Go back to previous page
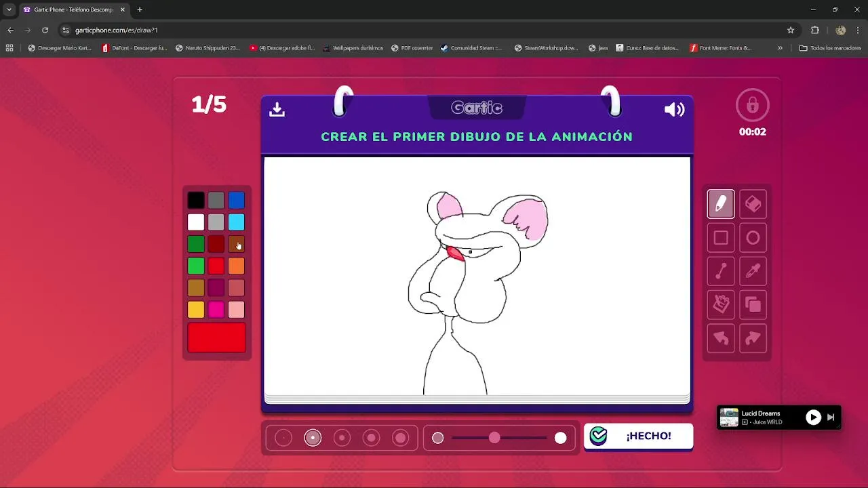Screen dimensions: 868x488 click(x=10, y=30)
